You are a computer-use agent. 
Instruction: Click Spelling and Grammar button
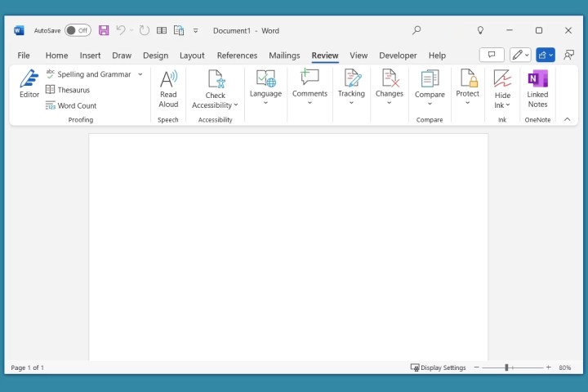[93, 74]
